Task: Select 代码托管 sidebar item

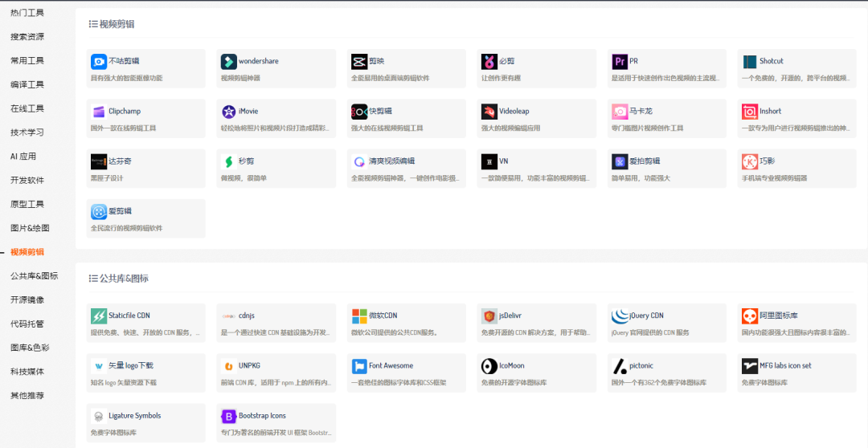Action: point(27,324)
